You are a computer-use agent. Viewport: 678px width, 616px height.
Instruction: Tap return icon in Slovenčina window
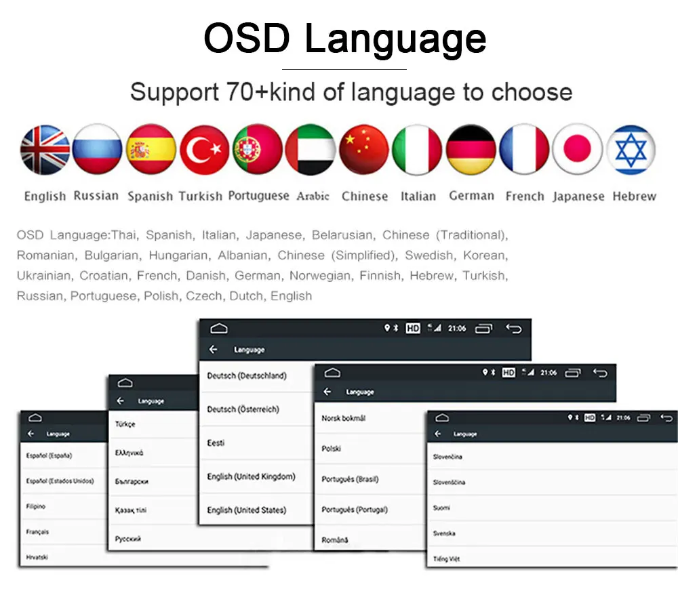coord(666,417)
